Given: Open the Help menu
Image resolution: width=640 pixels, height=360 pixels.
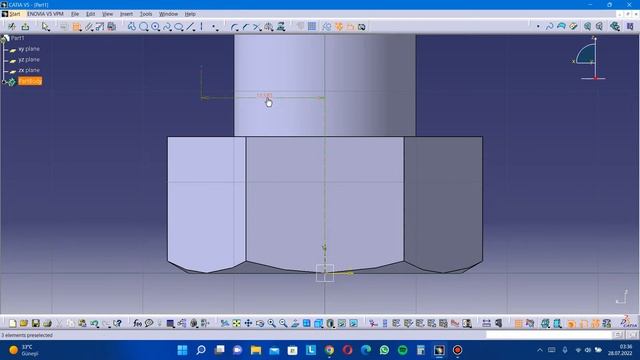Looking at the screenshot, I should coord(190,14).
